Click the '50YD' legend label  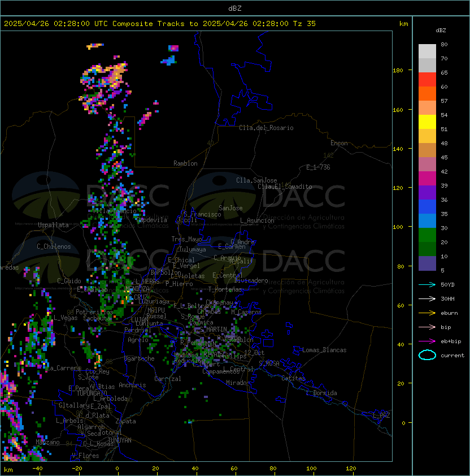[447, 284]
